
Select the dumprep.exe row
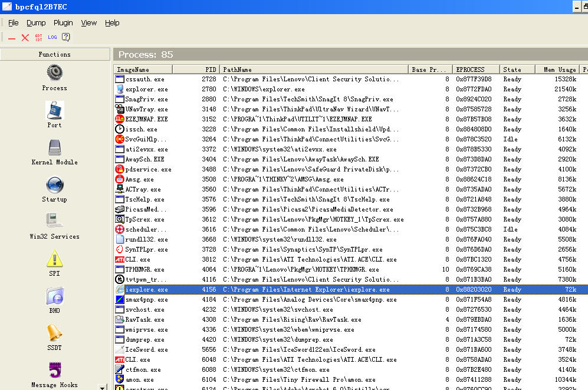coord(351,339)
